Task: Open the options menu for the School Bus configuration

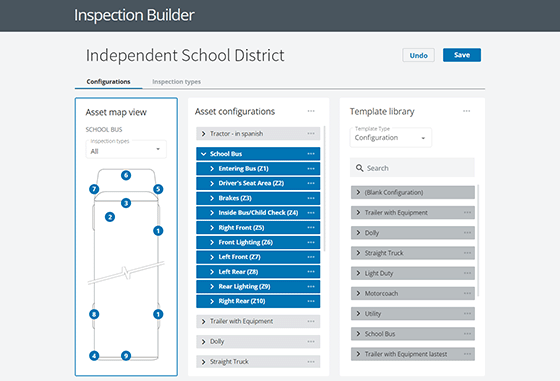Action: [x=311, y=154]
